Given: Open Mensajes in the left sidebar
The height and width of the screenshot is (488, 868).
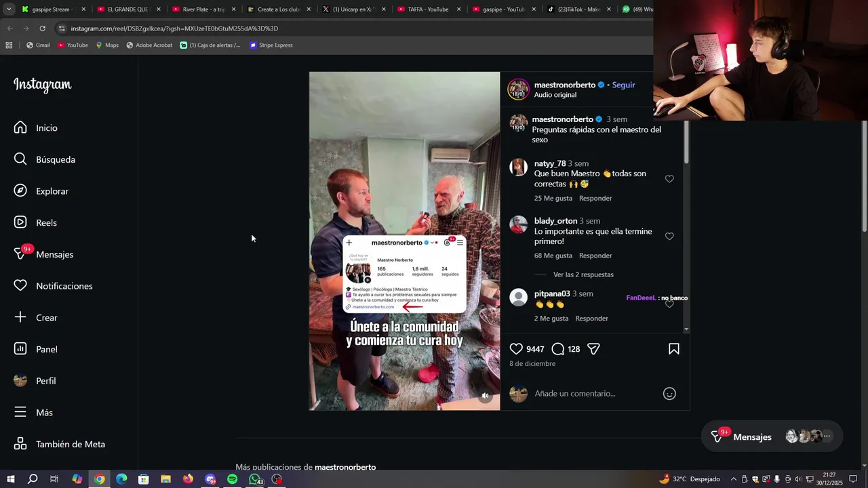Looking at the screenshot, I should (43, 254).
